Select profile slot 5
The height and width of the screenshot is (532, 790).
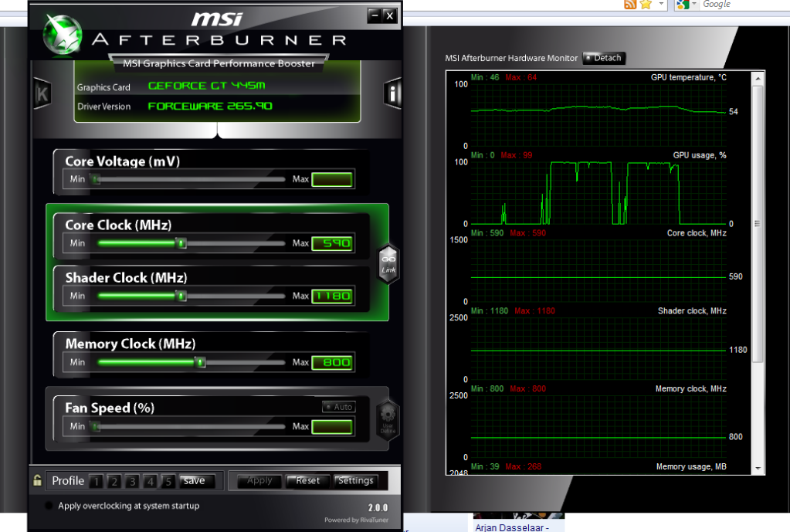pos(168,482)
